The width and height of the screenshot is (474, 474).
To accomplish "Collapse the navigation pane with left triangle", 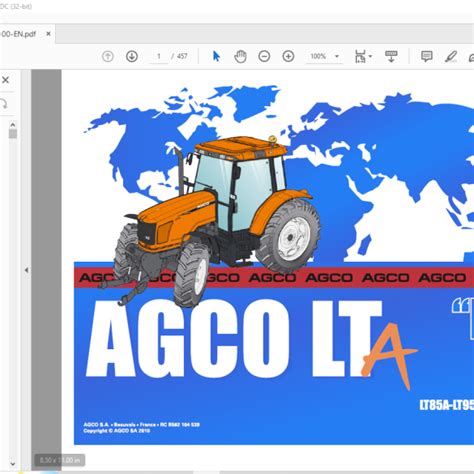I will tap(26, 270).
